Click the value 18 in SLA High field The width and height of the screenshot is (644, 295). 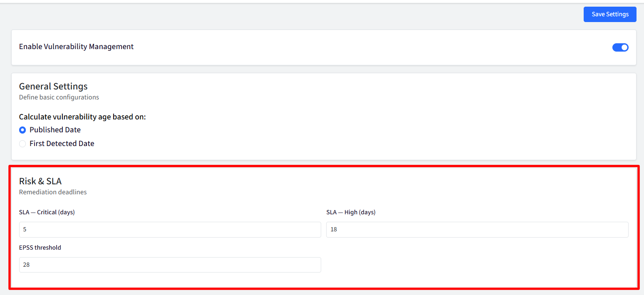click(x=334, y=229)
